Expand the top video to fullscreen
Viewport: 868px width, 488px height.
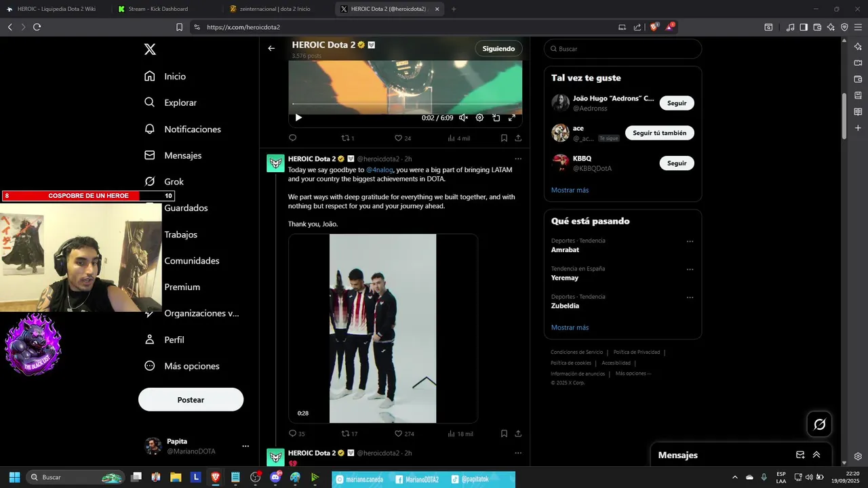click(x=512, y=117)
